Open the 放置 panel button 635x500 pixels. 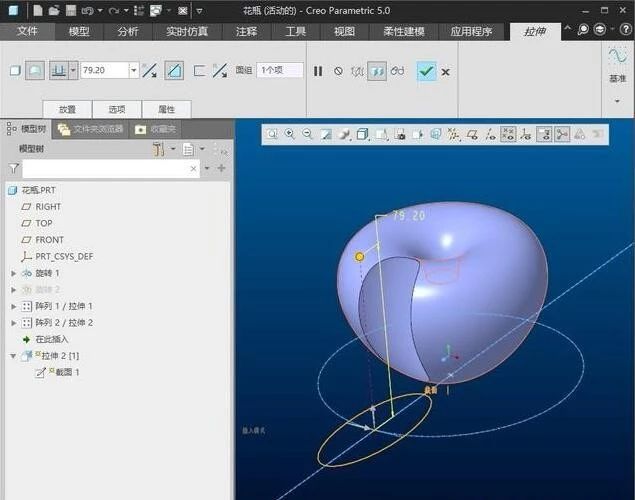click(x=67, y=109)
